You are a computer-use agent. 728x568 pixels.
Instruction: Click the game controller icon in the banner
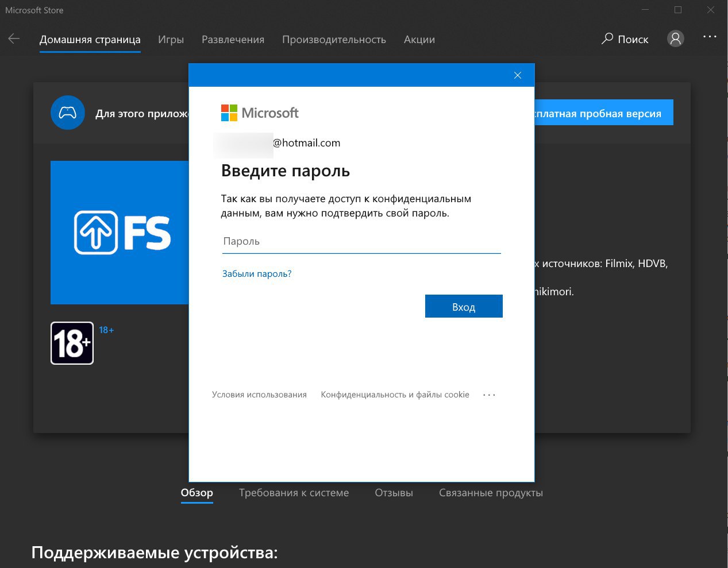pos(68,113)
